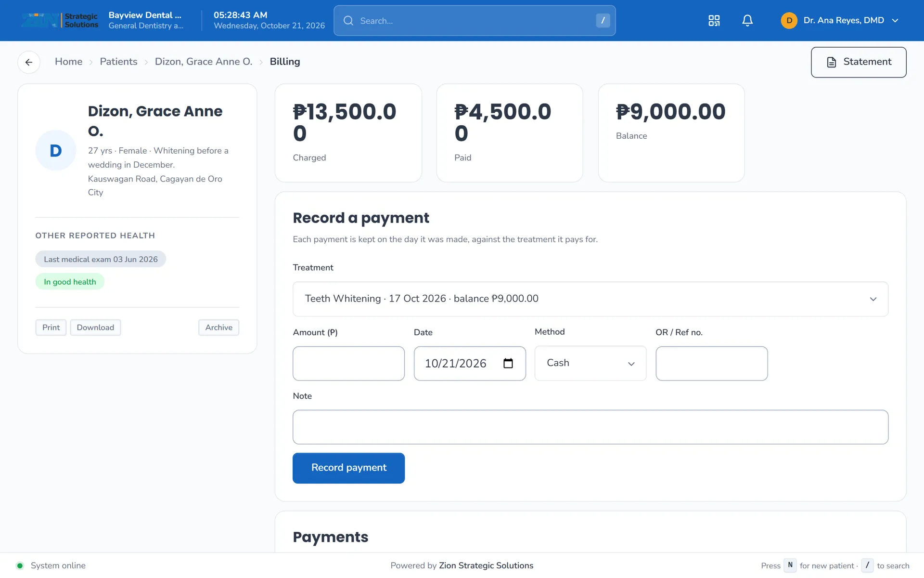Click the ₱13,500.00 Charged card
Image resolution: width=924 pixels, height=578 pixels.
348,133
